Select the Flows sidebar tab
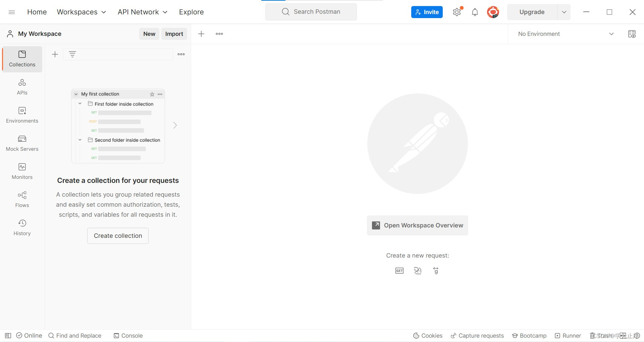Viewport: 644px width, 342px height. (22, 200)
